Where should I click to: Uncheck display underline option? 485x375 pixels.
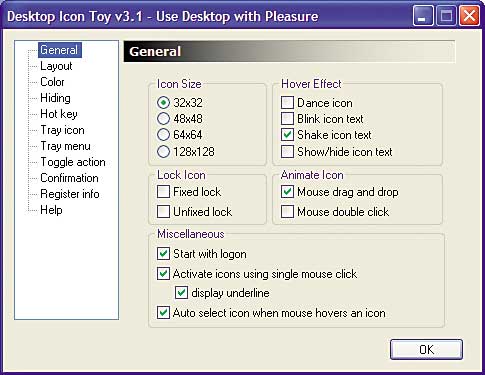click(181, 293)
